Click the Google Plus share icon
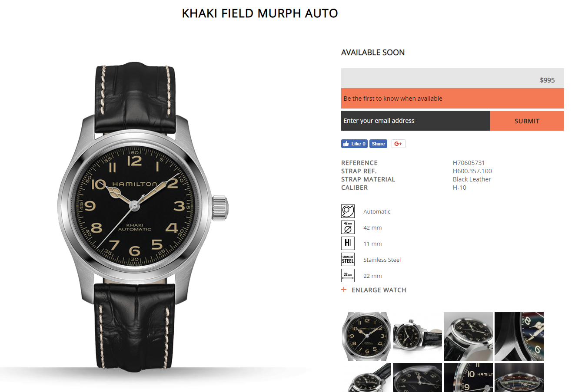Screen dimensions: 575x392 click(x=399, y=144)
